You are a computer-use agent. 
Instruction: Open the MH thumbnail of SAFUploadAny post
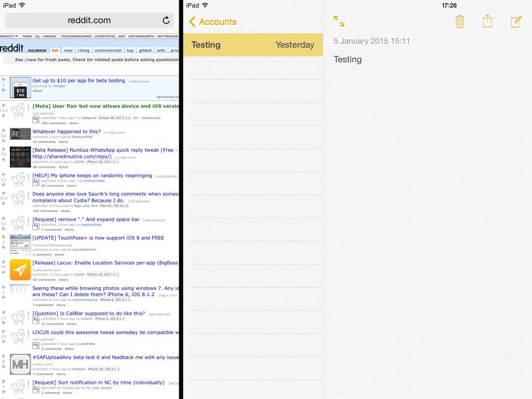(20, 364)
